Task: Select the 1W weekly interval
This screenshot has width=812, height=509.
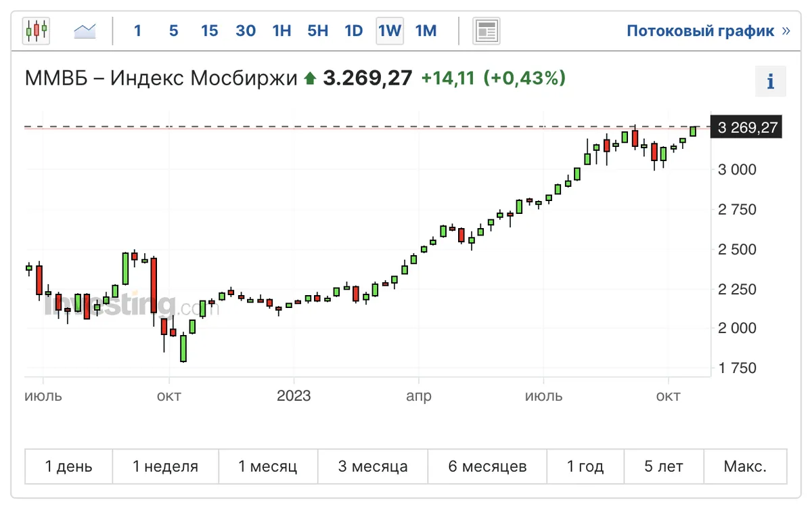Action: pos(390,30)
